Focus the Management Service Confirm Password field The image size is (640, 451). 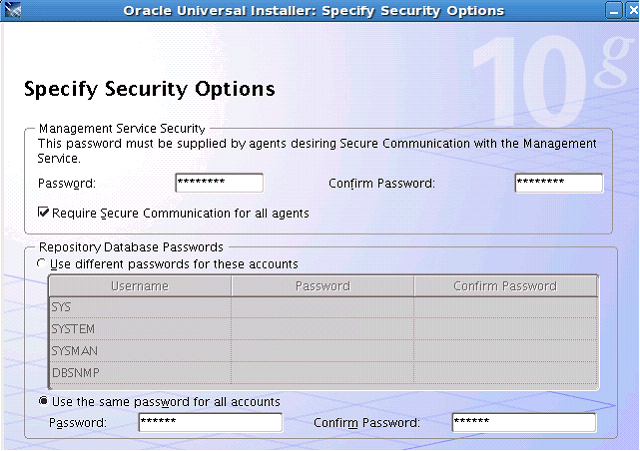pos(558,183)
